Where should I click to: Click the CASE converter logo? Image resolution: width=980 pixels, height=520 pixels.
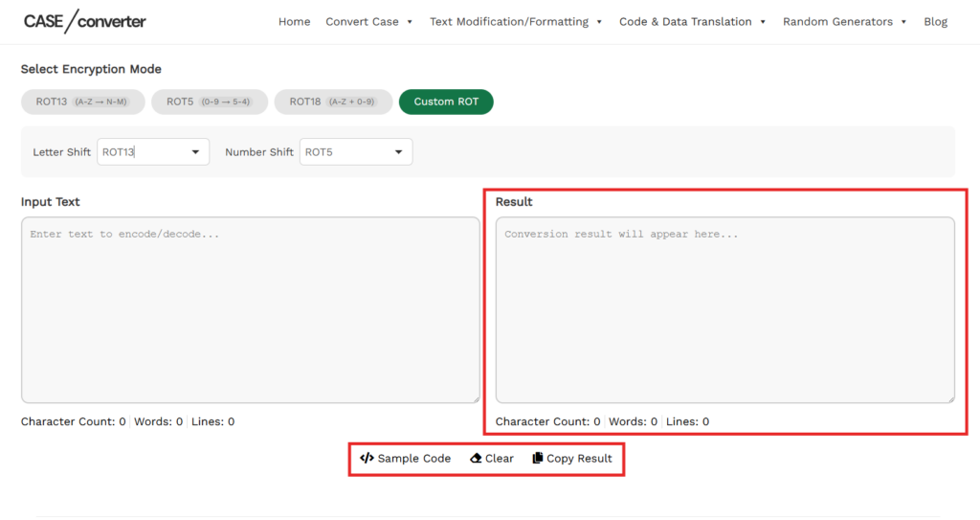coord(84,21)
